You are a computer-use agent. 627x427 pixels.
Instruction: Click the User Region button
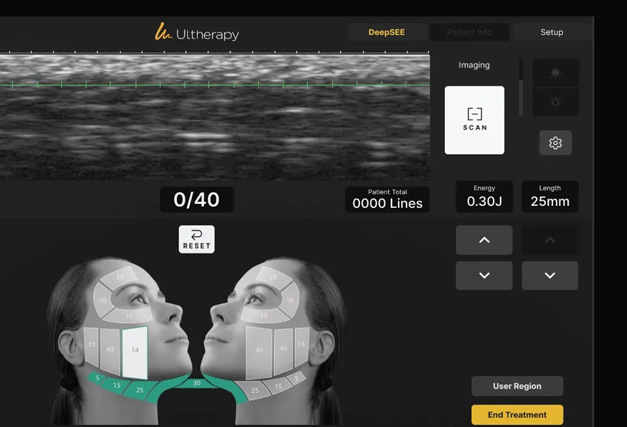click(517, 386)
